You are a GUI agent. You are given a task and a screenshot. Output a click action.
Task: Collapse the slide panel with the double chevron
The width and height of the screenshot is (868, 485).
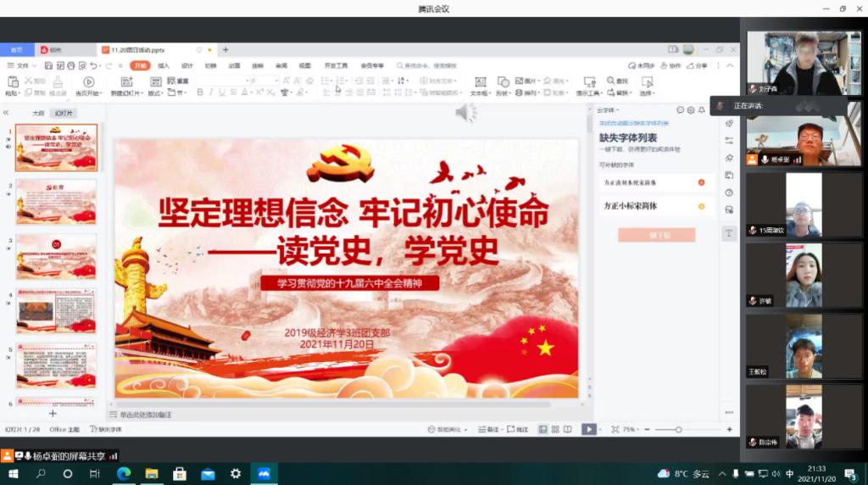pyautogui.click(x=6, y=113)
